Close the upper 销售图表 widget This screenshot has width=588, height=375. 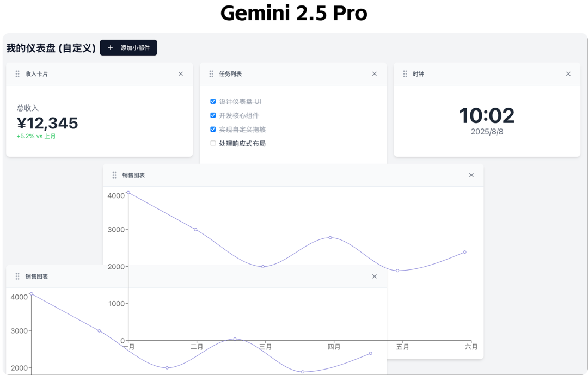pos(471,175)
